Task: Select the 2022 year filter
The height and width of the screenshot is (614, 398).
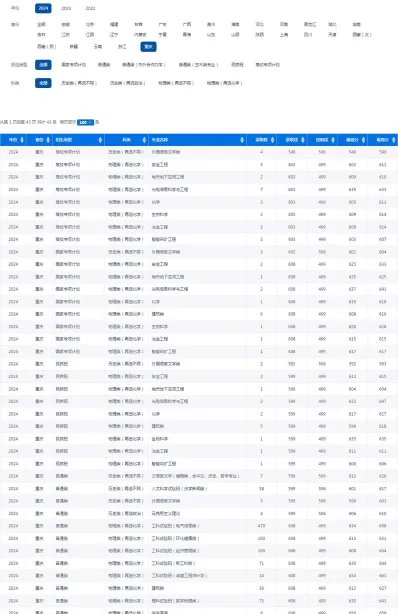Action: coord(90,8)
